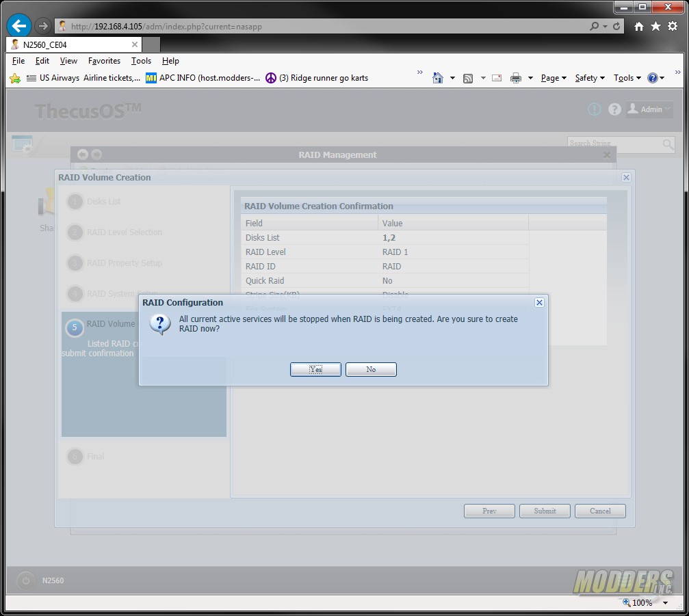Select the N2560_CE04 browser tab

pos(74,44)
